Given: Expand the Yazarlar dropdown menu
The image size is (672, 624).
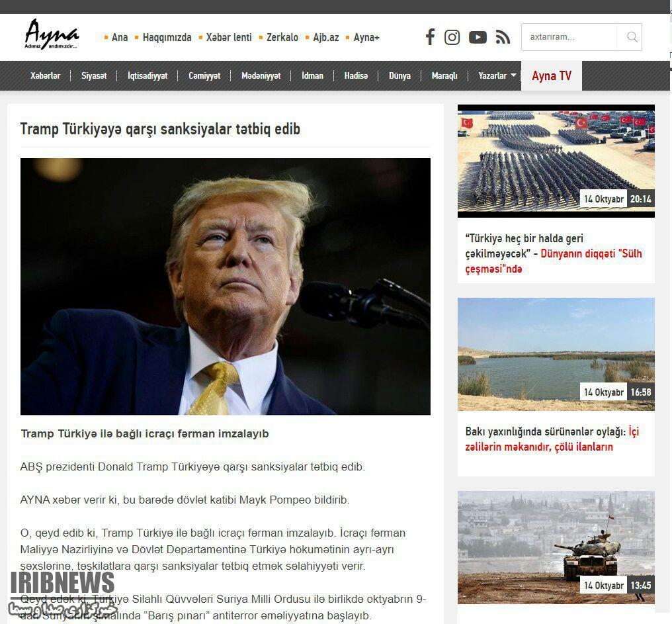Looking at the screenshot, I should (x=497, y=76).
